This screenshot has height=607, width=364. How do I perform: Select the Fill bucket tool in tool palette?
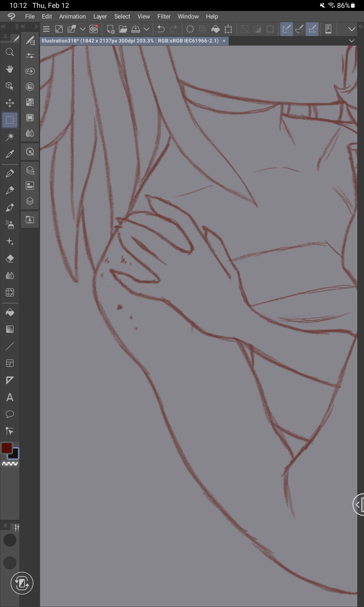[x=10, y=312]
